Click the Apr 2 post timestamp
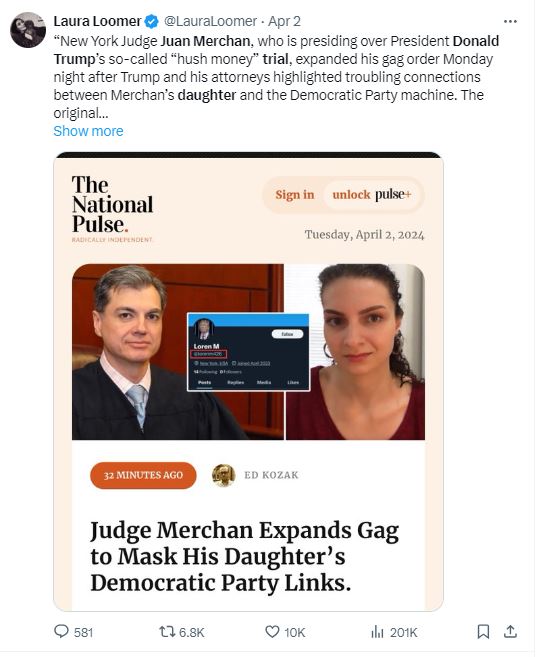This screenshot has width=538, height=657. [285, 21]
